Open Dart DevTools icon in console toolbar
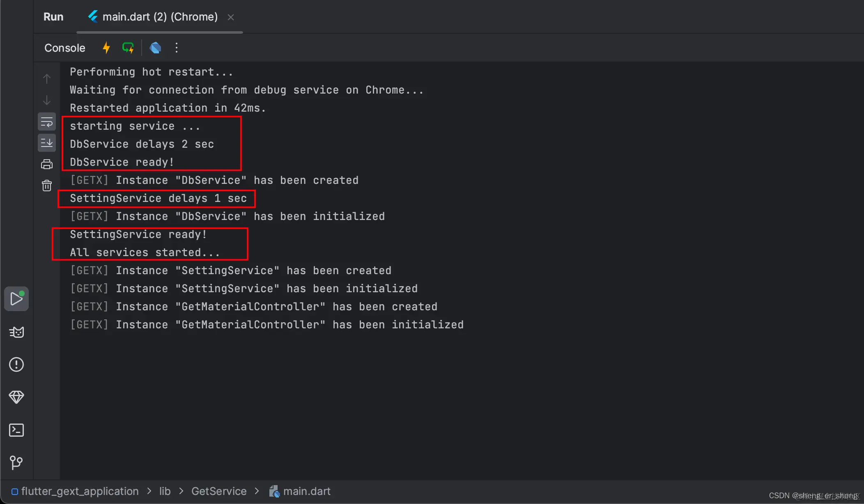Image resolution: width=864 pixels, height=504 pixels. click(155, 48)
